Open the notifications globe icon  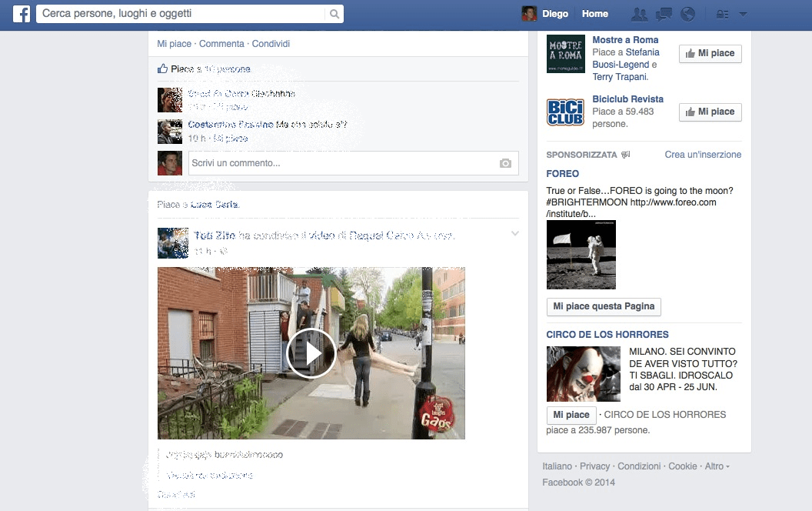tap(688, 14)
